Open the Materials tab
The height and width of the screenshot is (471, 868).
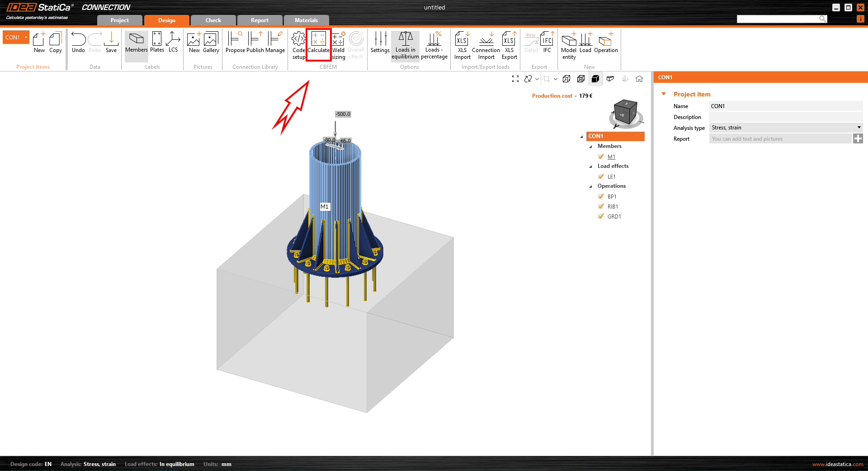point(306,20)
